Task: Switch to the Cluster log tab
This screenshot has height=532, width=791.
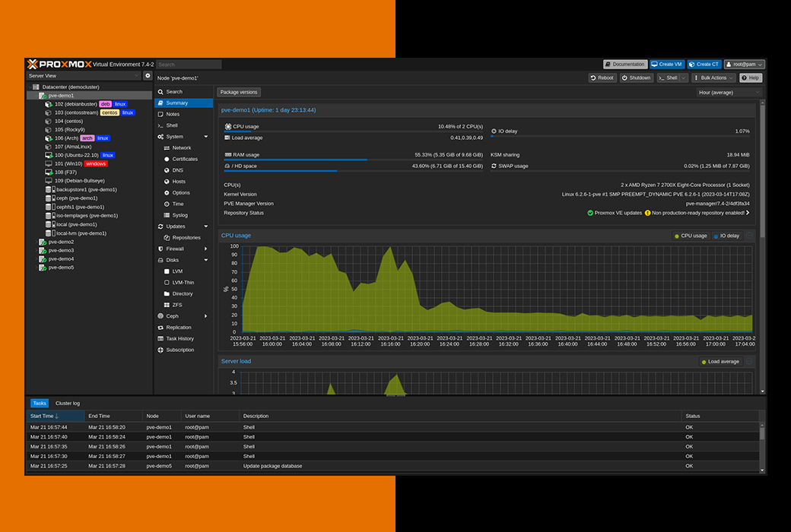Action: pos(68,403)
